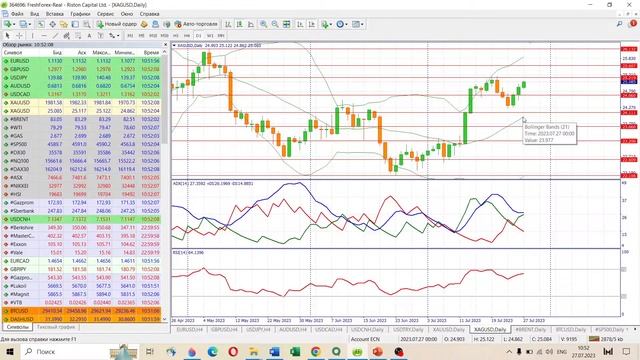Select the cursor arrow tool

point(7,36)
